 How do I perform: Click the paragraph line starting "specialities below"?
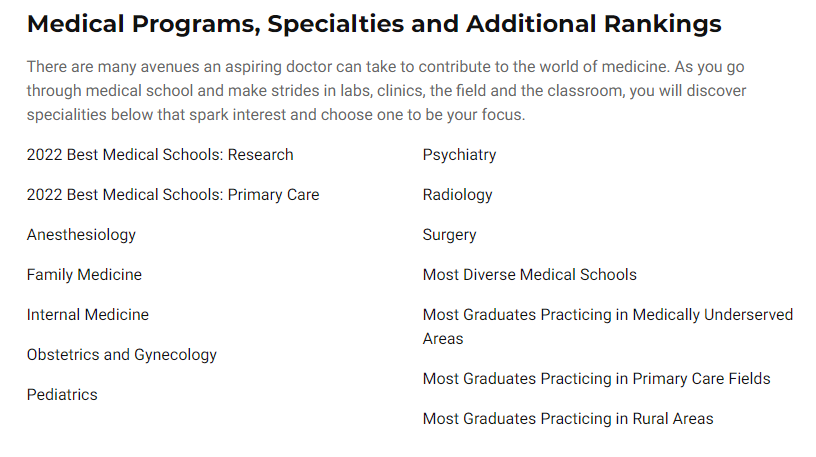[275, 115]
